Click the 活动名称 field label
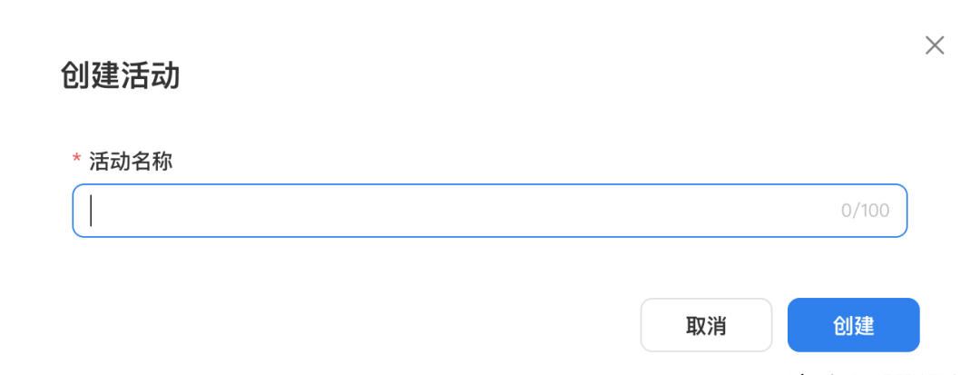This screenshot has height=375, width=980. [x=131, y=162]
